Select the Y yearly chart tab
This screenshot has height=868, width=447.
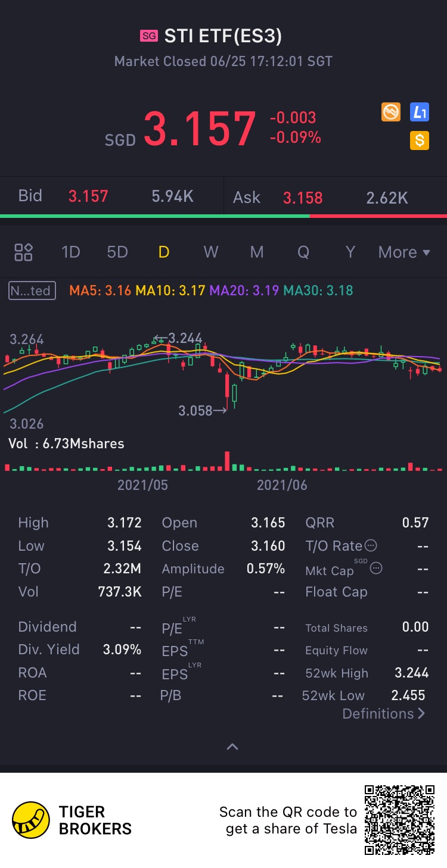(x=350, y=252)
